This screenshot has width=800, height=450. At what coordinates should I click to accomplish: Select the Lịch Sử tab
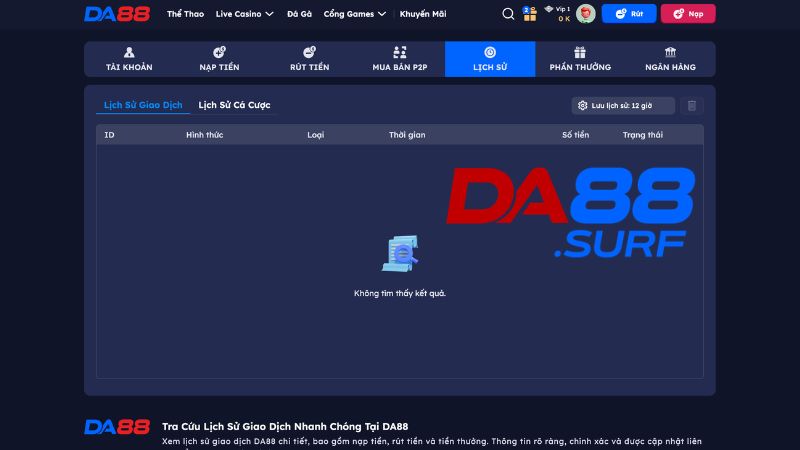(490, 59)
